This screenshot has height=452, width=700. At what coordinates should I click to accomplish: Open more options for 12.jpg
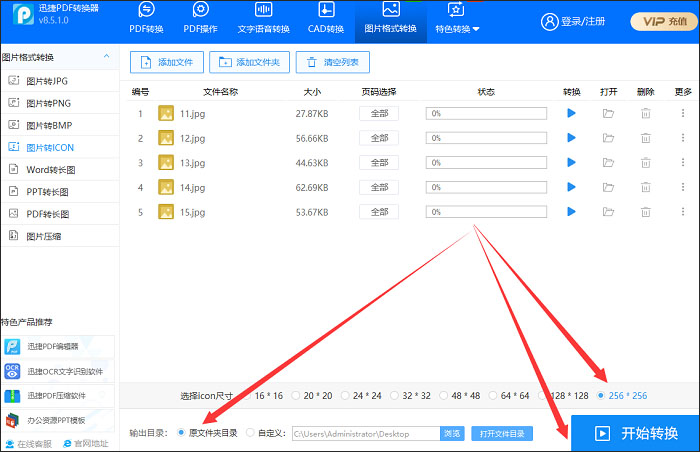click(x=683, y=138)
